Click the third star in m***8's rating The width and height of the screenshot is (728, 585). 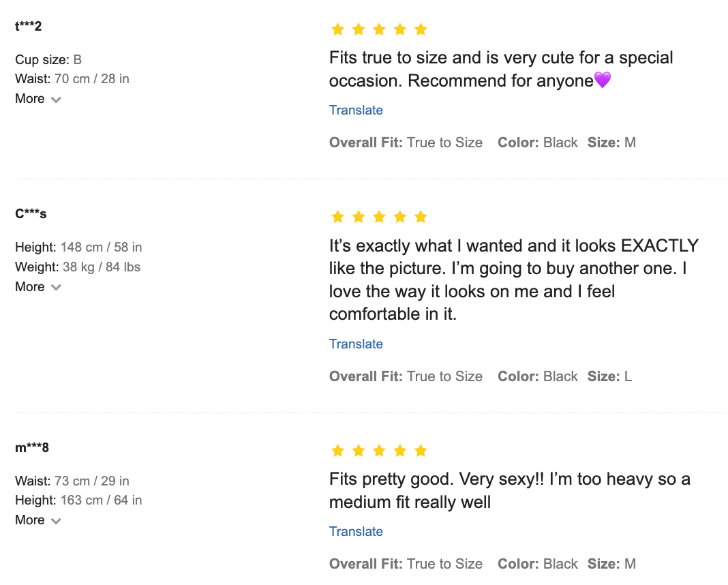(x=379, y=451)
